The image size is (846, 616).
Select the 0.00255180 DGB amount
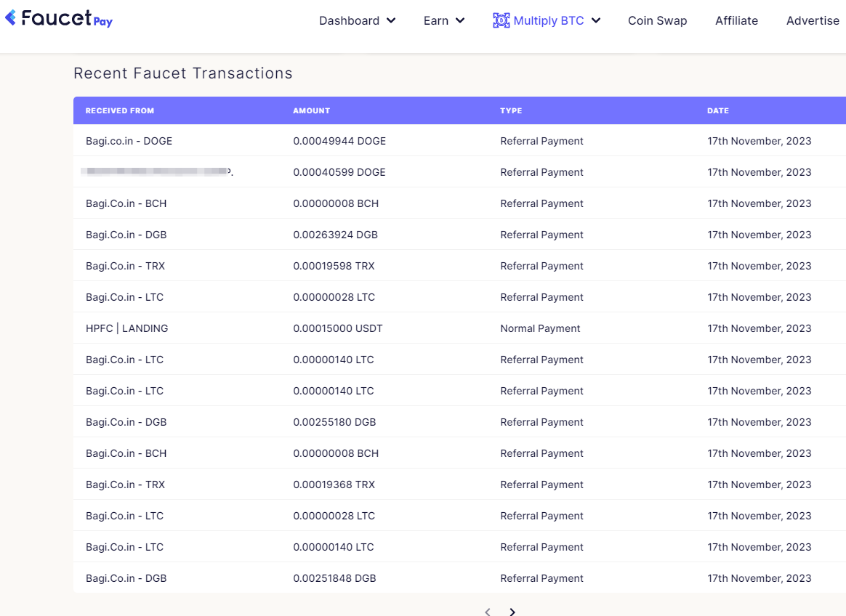(x=334, y=422)
